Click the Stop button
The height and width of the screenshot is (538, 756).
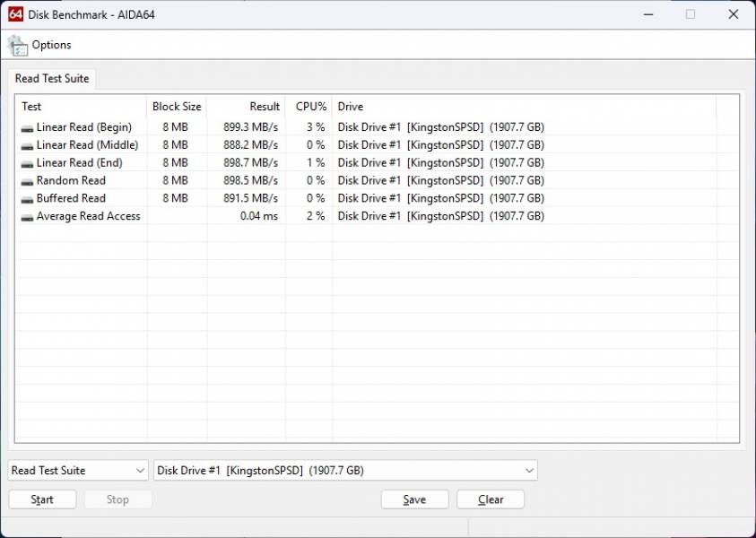[x=117, y=499]
